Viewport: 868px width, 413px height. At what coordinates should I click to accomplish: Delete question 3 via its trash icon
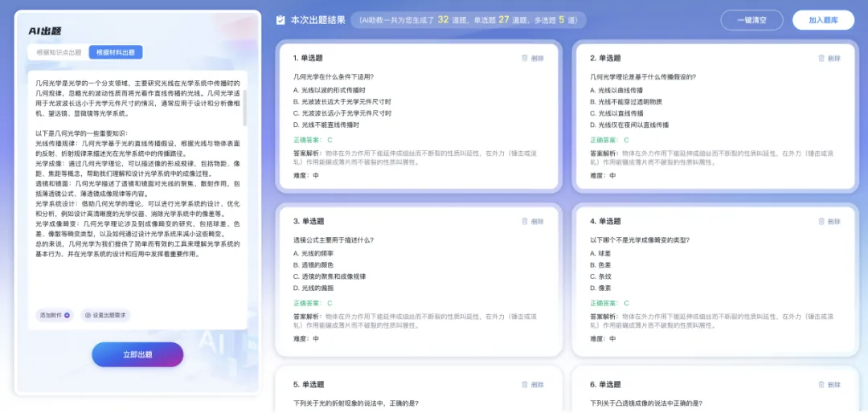pos(525,221)
